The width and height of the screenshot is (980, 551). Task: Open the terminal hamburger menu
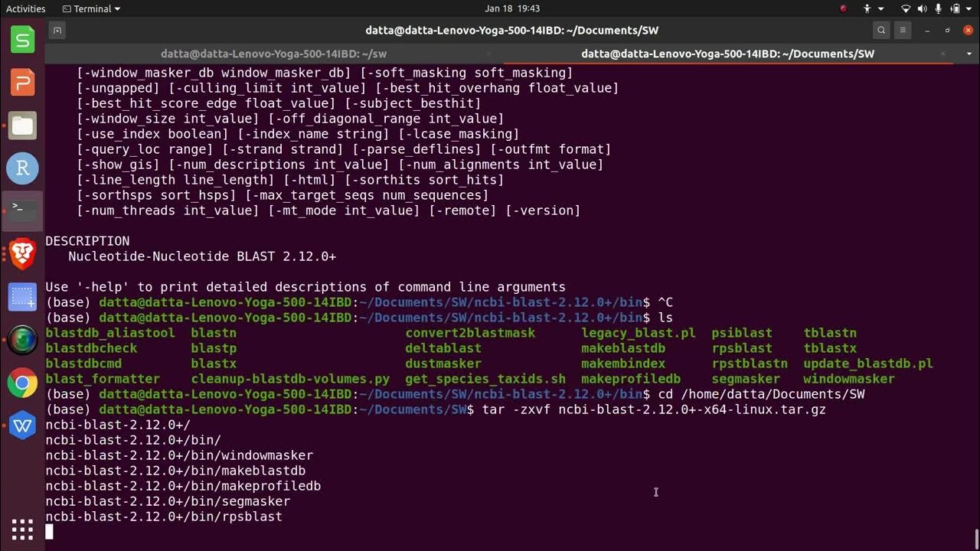903,31
